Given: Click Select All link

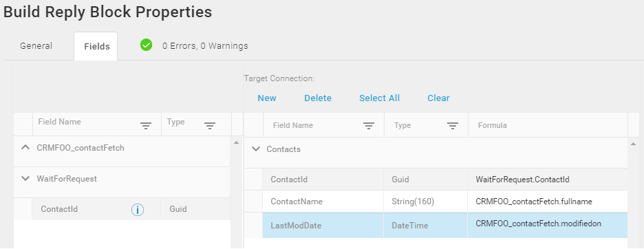Looking at the screenshot, I should [380, 98].
